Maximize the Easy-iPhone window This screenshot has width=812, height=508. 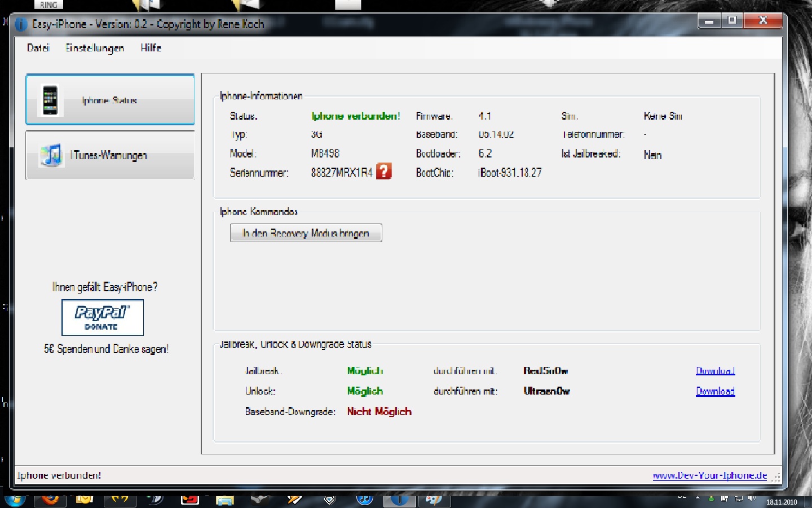[x=732, y=21]
